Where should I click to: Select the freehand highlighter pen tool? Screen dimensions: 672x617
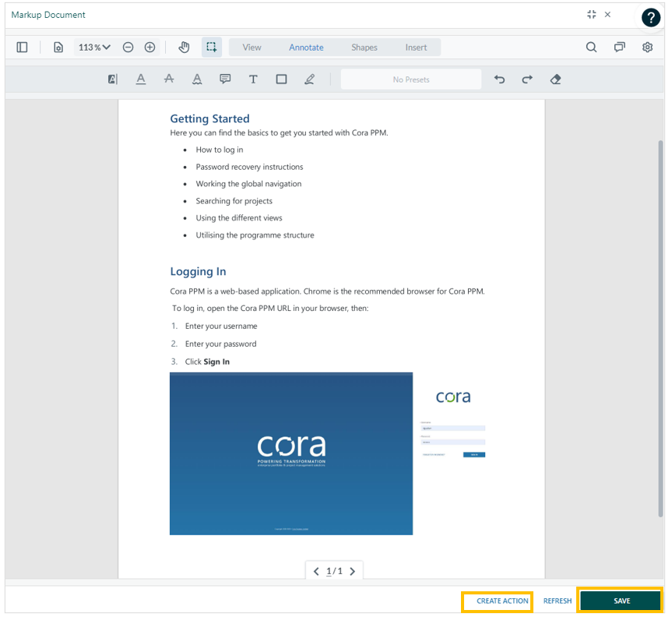(x=309, y=79)
